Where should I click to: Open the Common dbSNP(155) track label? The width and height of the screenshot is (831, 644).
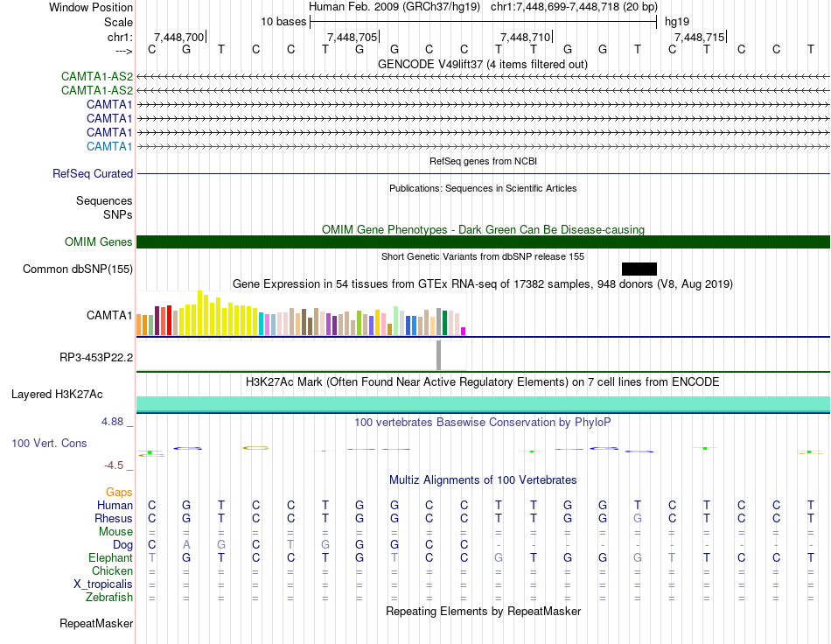point(78,269)
